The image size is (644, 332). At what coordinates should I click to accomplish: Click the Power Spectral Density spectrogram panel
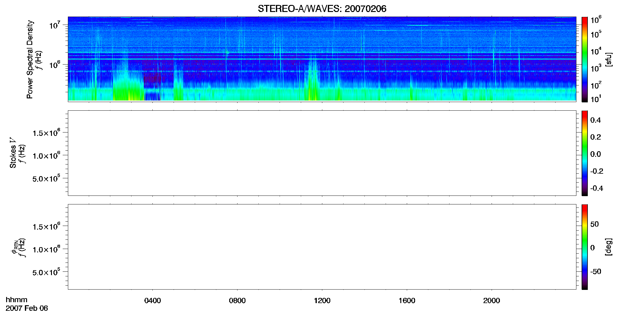pyautogui.click(x=322, y=59)
